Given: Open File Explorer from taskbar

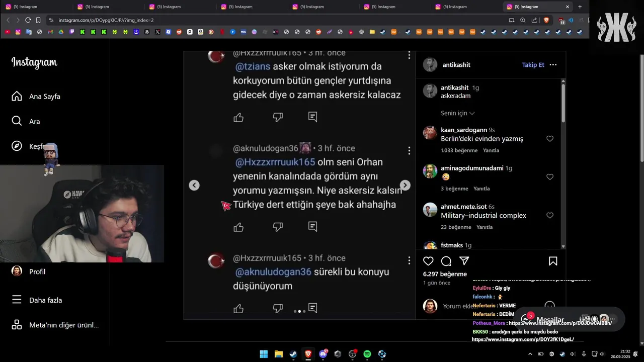Looking at the screenshot, I should [278, 354].
